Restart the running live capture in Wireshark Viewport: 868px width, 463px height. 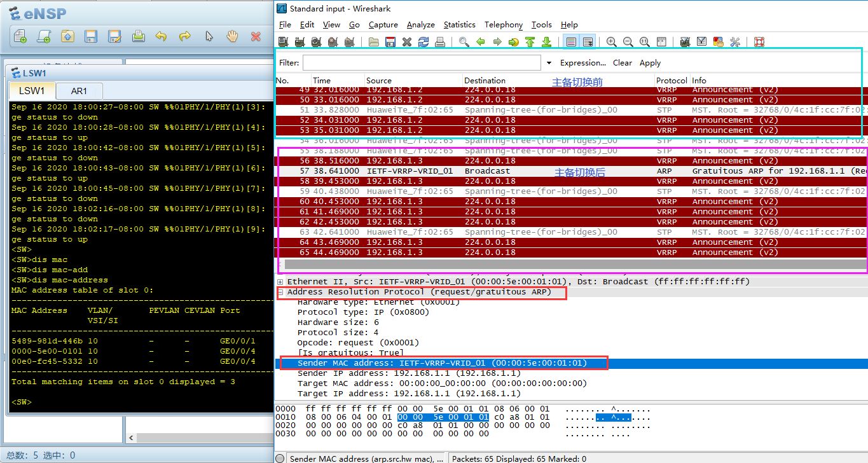tap(349, 42)
